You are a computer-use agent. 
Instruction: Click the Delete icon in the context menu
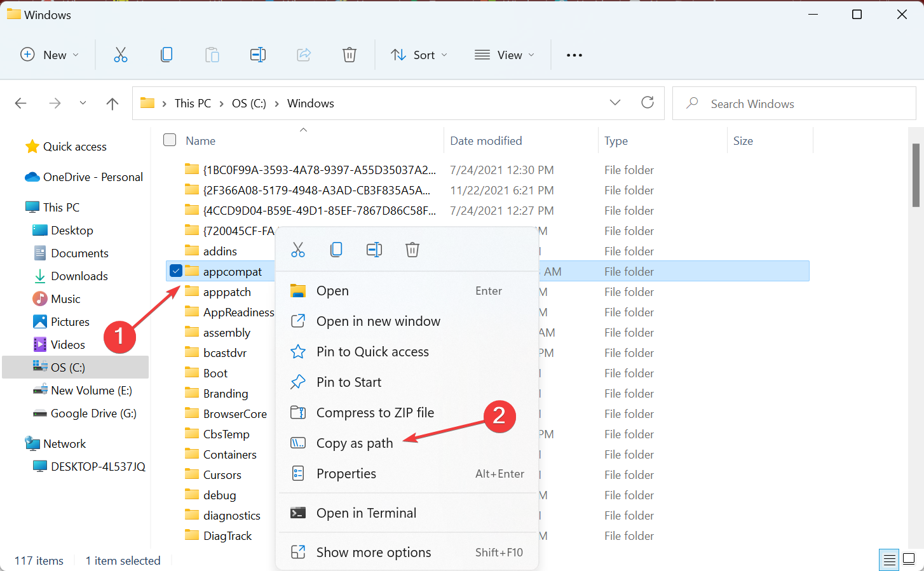pyautogui.click(x=412, y=250)
